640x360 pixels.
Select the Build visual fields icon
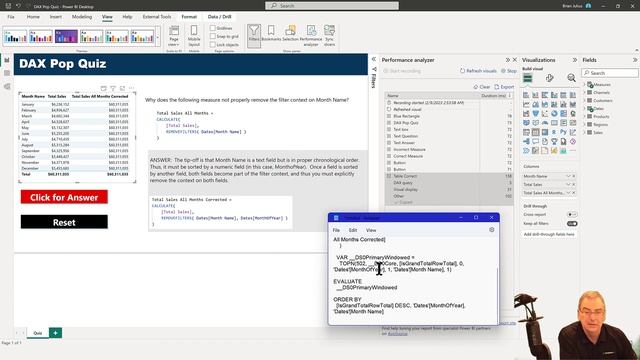(x=528, y=78)
